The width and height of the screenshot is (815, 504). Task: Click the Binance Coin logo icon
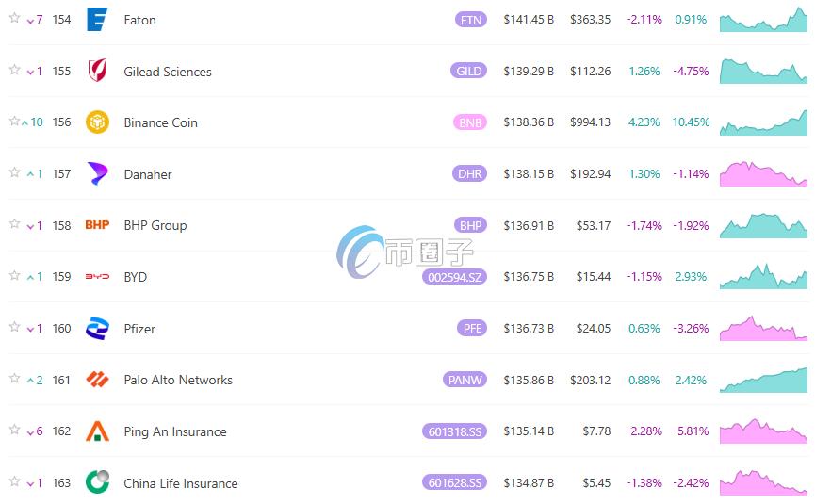click(x=97, y=122)
